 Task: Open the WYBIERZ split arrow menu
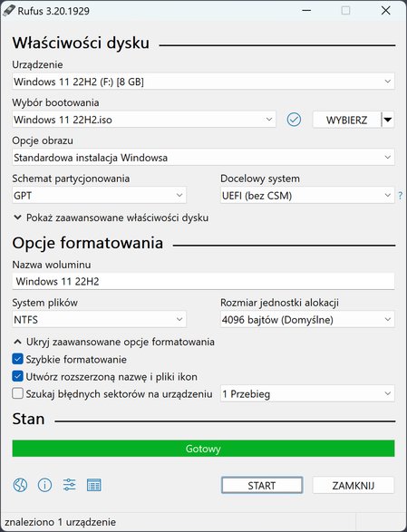[x=388, y=120]
